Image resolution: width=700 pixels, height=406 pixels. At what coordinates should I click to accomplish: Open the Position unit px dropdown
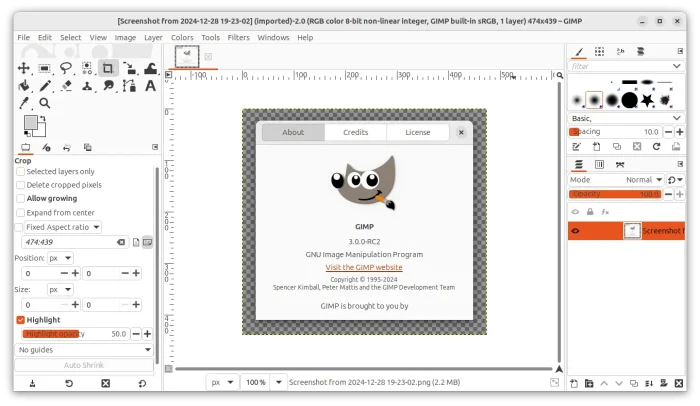60,258
